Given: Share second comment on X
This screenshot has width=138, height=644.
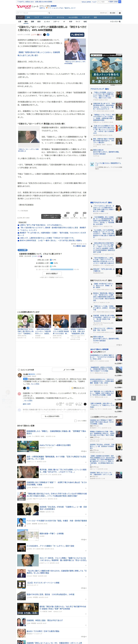Looking at the screenshot, I should (85, 404).
